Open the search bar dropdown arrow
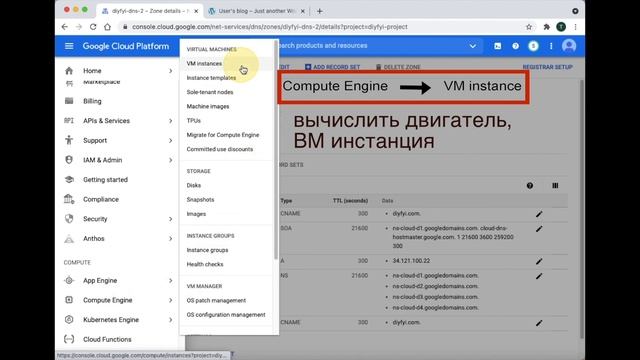Screen dimensions: 640x360 [473, 46]
